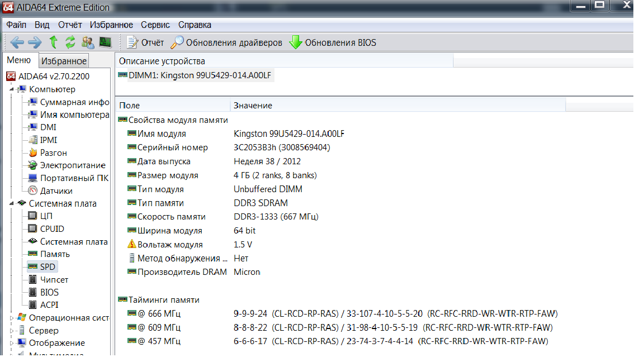Click the users icon in the toolbar
644x362 pixels.
[87, 42]
